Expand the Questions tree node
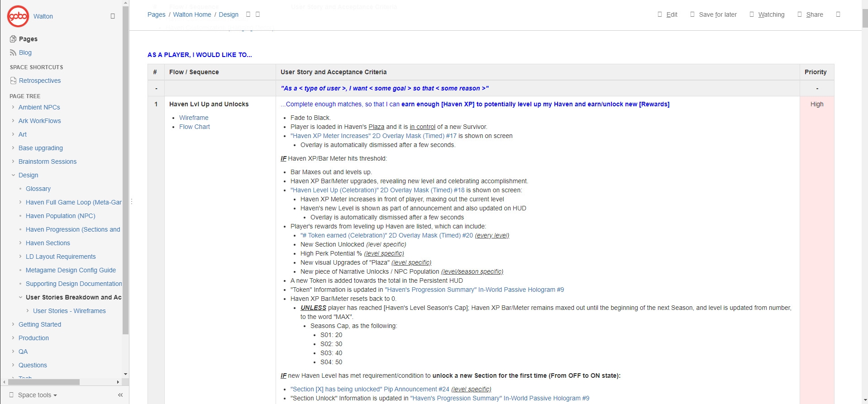 [x=13, y=365]
